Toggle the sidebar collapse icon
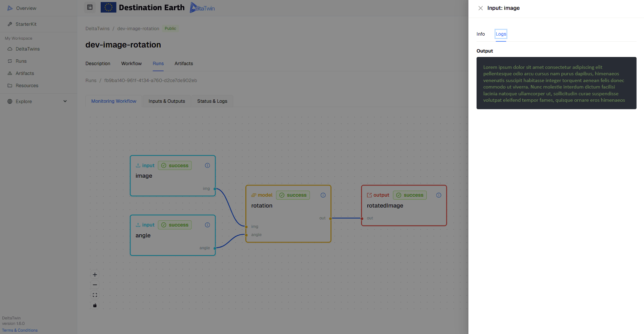This screenshot has height=334, width=644. pyautogui.click(x=90, y=7)
